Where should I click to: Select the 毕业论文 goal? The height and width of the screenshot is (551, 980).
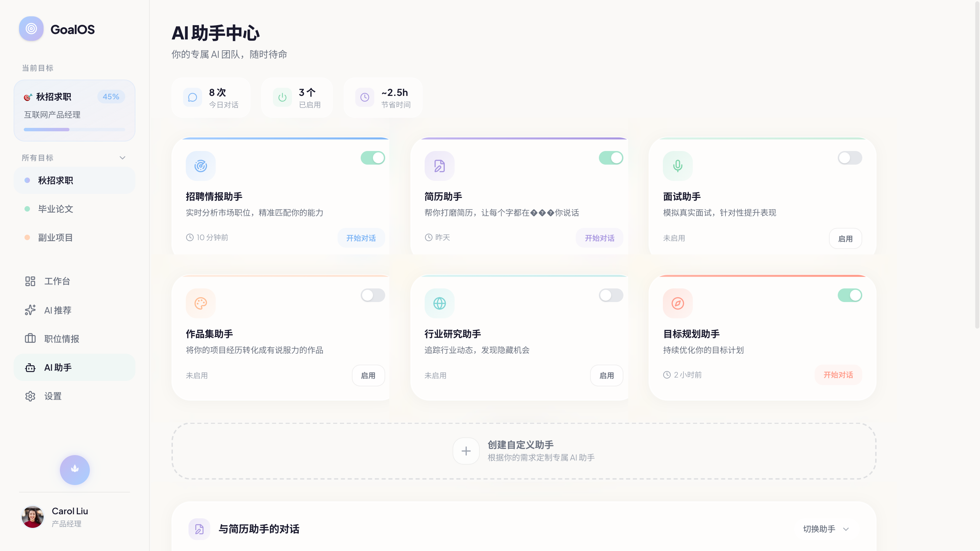pos(75,209)
